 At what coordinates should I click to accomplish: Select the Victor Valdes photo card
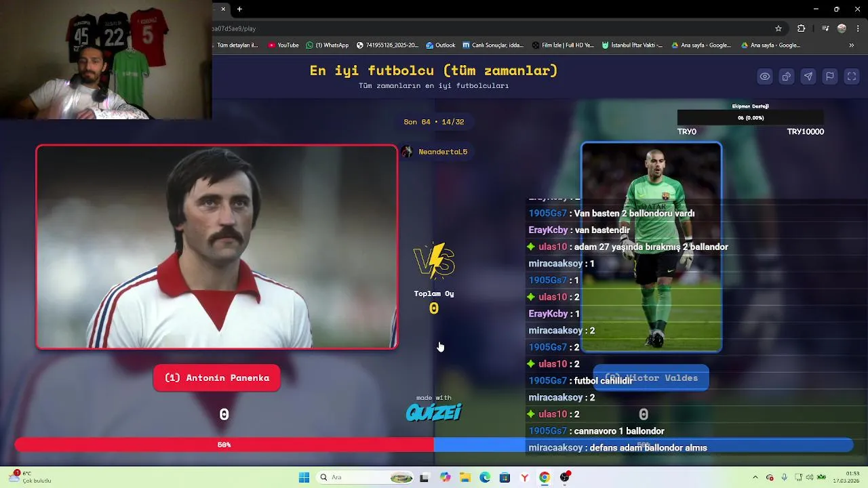point(652,247)
